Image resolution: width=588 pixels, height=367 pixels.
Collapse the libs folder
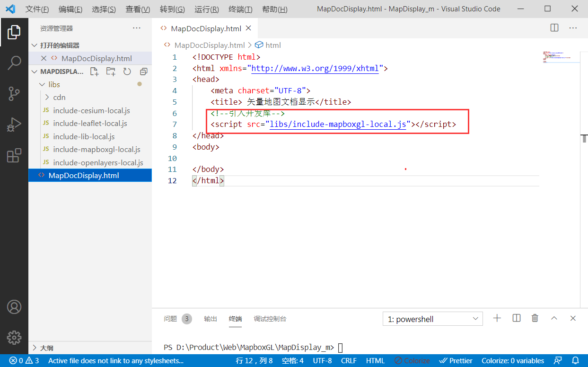[x=90, y=84]
